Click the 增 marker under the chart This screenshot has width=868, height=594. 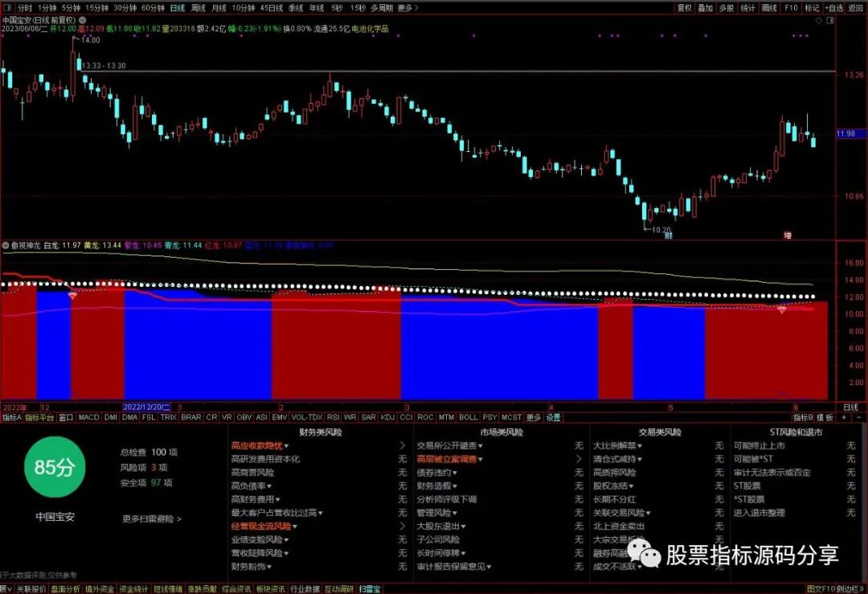click(788, 236)
